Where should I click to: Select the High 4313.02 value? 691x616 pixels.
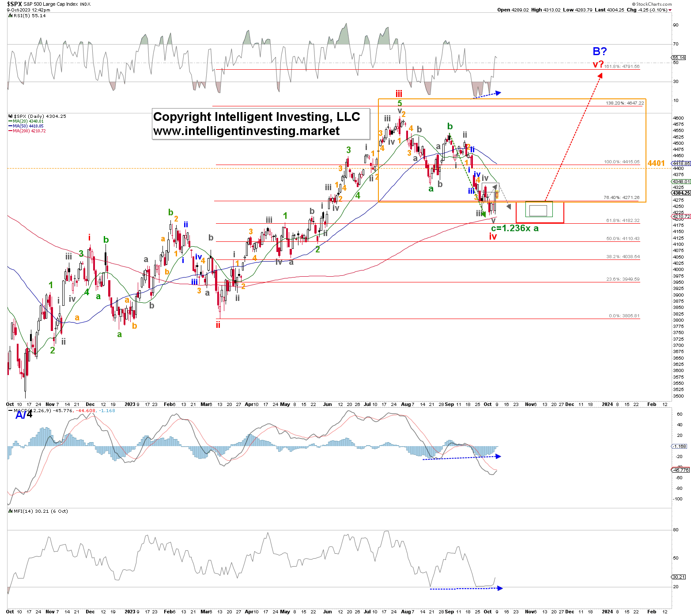coord(546,10)
